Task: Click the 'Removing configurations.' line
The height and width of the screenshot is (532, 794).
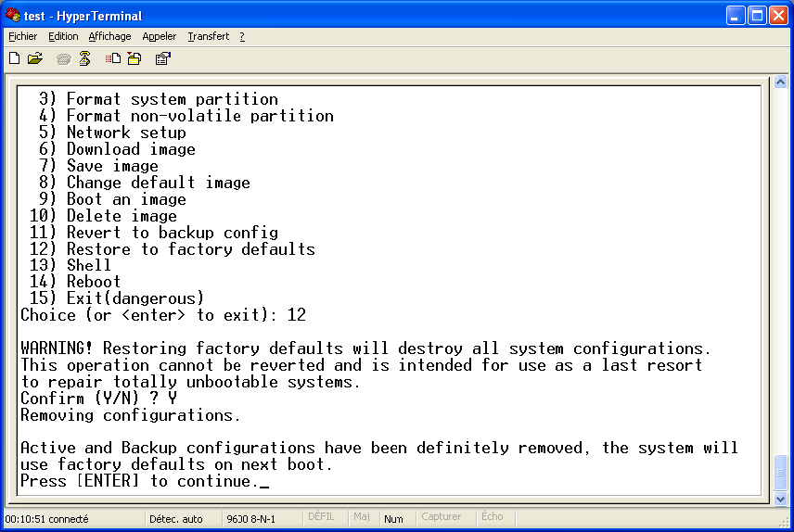Action: (130, 415)
